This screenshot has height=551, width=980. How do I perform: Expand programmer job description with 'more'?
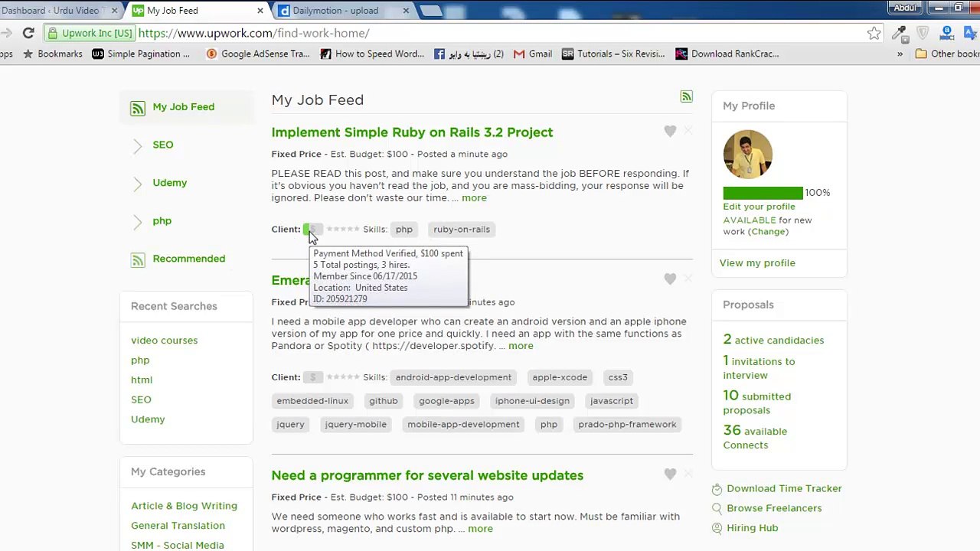[x=480, y=528]
